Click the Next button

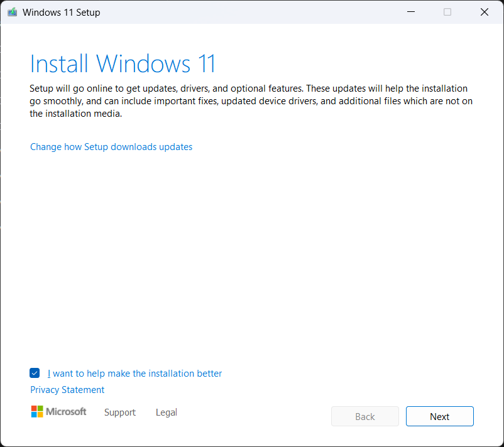click(440, 416)
